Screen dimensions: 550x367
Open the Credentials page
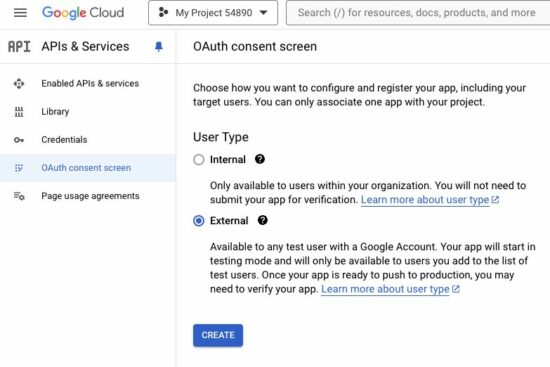(88, 140)
